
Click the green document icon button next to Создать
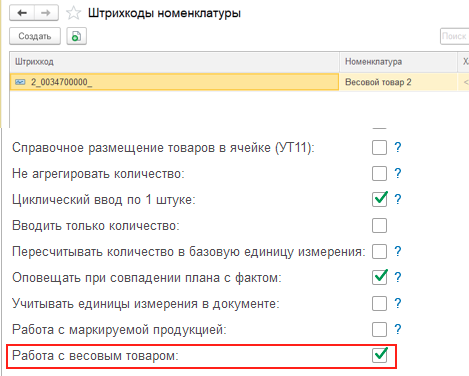(x=76, y=36)
